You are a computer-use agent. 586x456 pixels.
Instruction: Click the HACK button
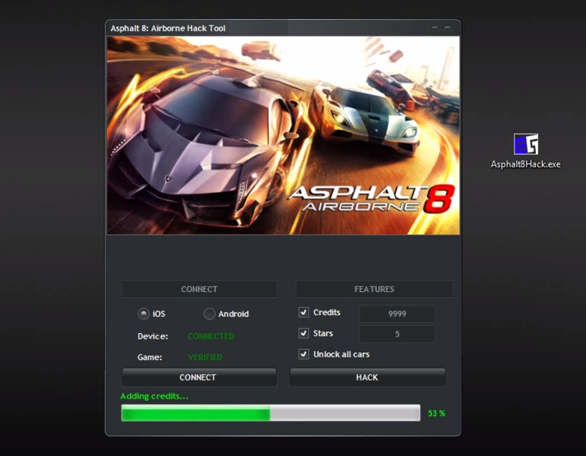point(367,377)
